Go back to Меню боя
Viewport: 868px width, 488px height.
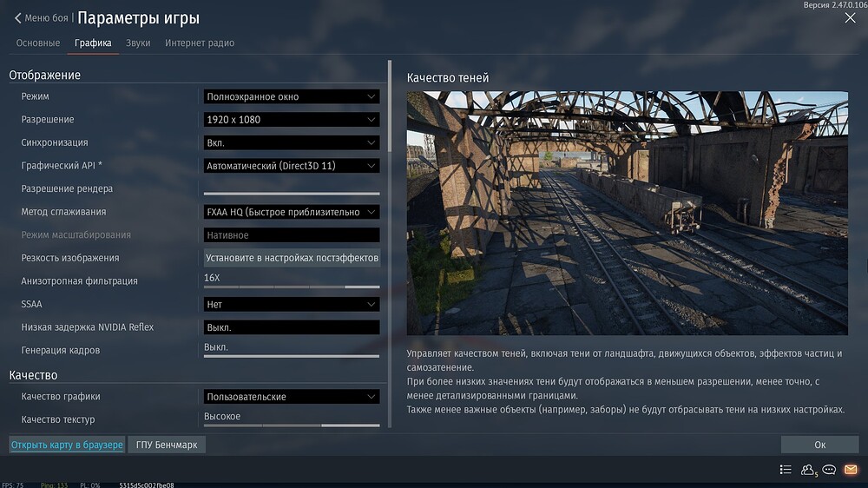[x=46, y=18]
